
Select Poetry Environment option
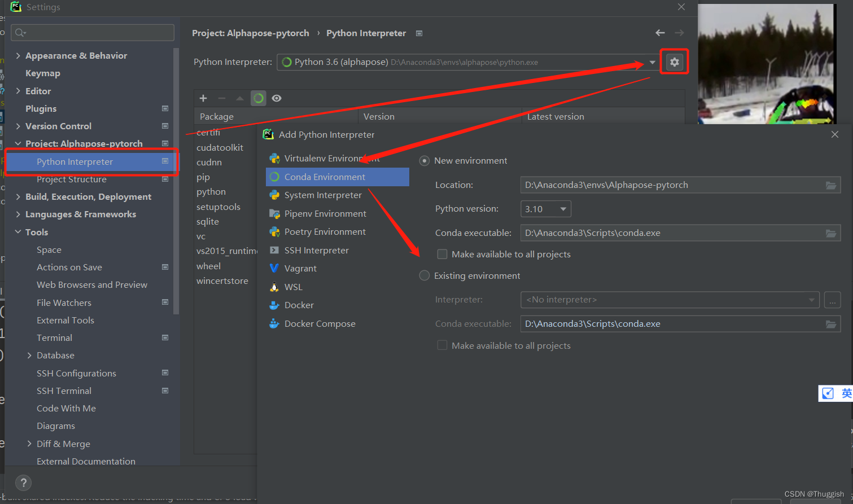338,232
